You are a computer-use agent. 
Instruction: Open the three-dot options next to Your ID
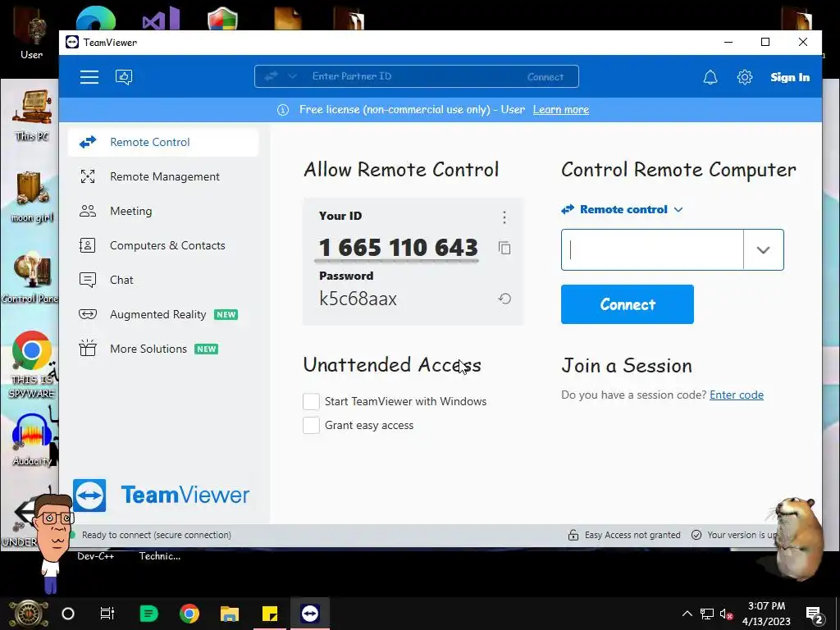coord(504,217)
